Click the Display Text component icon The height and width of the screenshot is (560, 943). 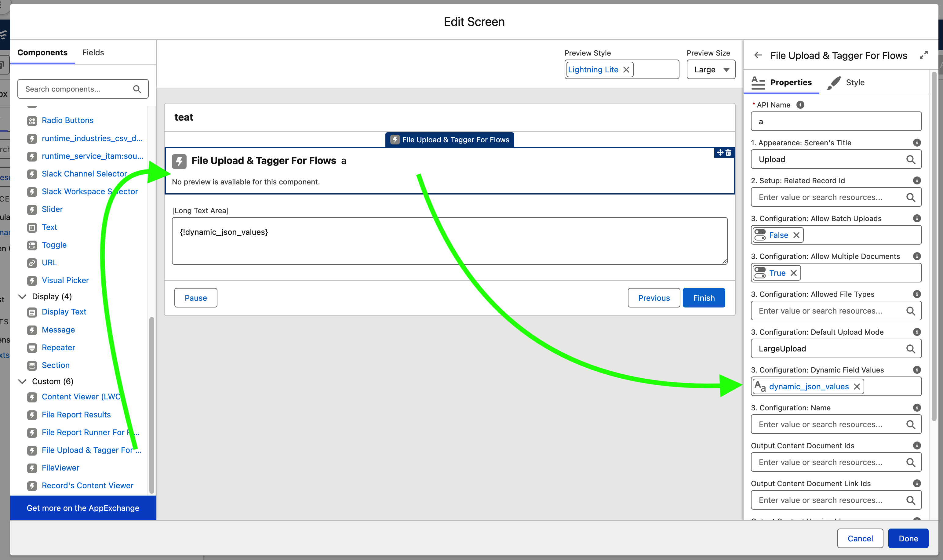pyautogui.click(x=32, y=312)
